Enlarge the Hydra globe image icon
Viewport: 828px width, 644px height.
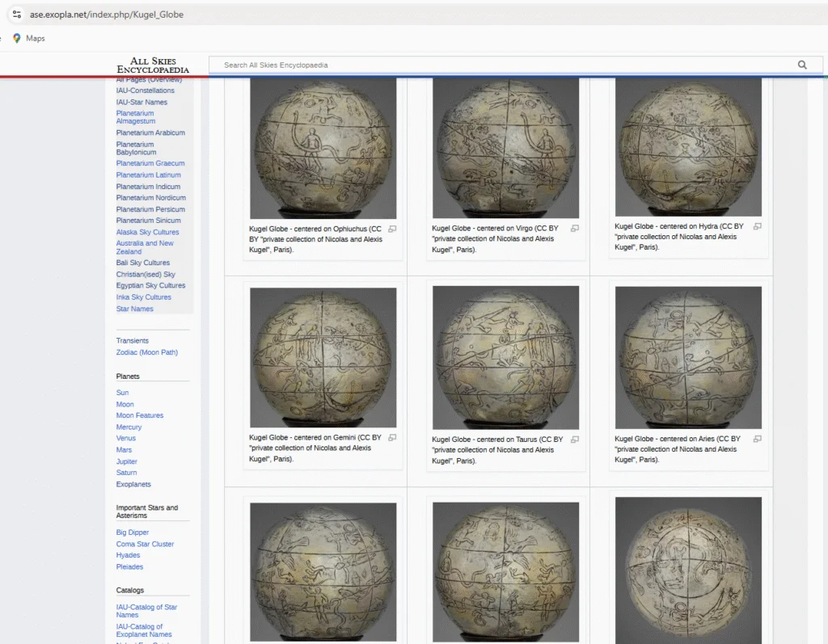click(757, 226)
